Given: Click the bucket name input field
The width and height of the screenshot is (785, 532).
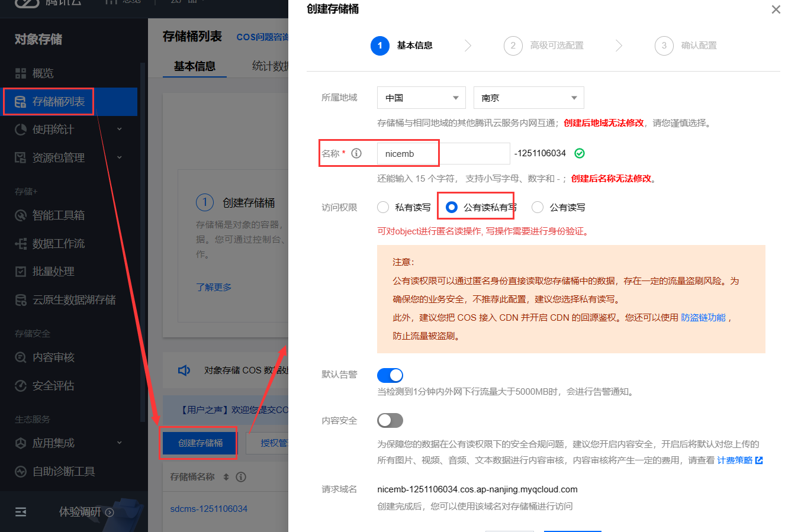Looking at the screenshot, I should pos(443,154).
